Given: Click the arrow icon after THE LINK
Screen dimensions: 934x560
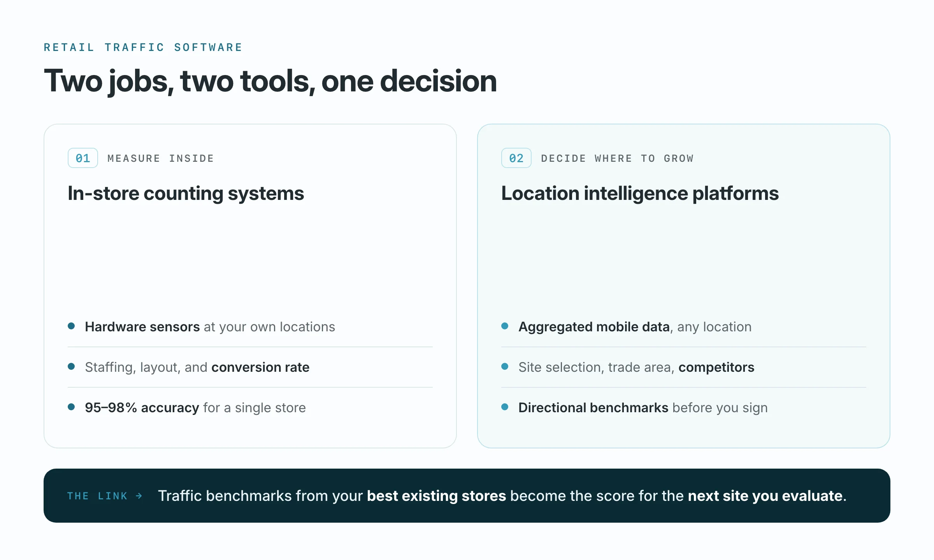Looking at the screenshot, I should click(139, 496).
